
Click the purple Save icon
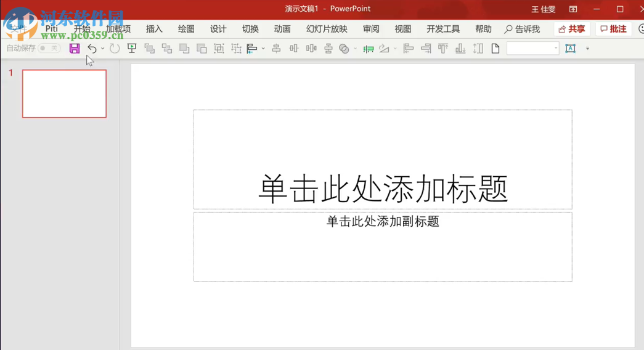tap(75, 49)
